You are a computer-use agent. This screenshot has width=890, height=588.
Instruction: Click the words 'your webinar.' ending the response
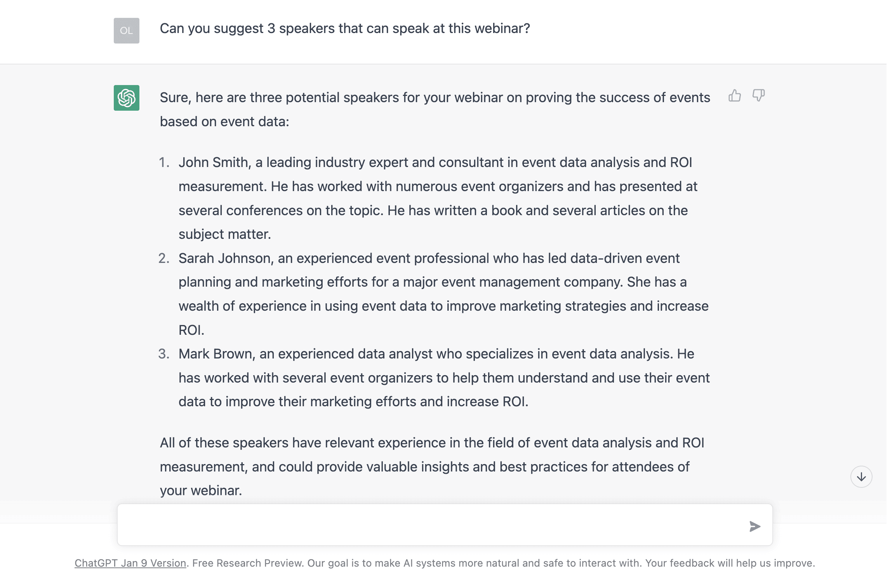click(201, 491)
